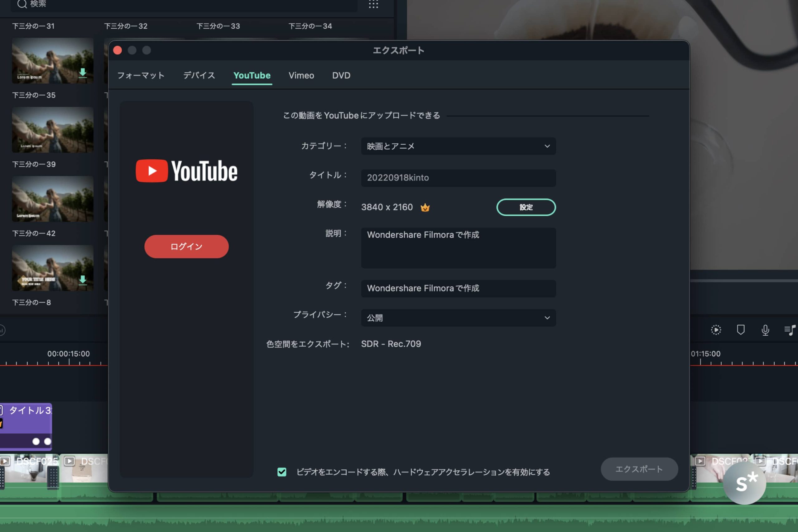Switch to the Vimeo tab
Image resolution: width=798 pixels, height=532 pixels.
click(x=301, y=75)
